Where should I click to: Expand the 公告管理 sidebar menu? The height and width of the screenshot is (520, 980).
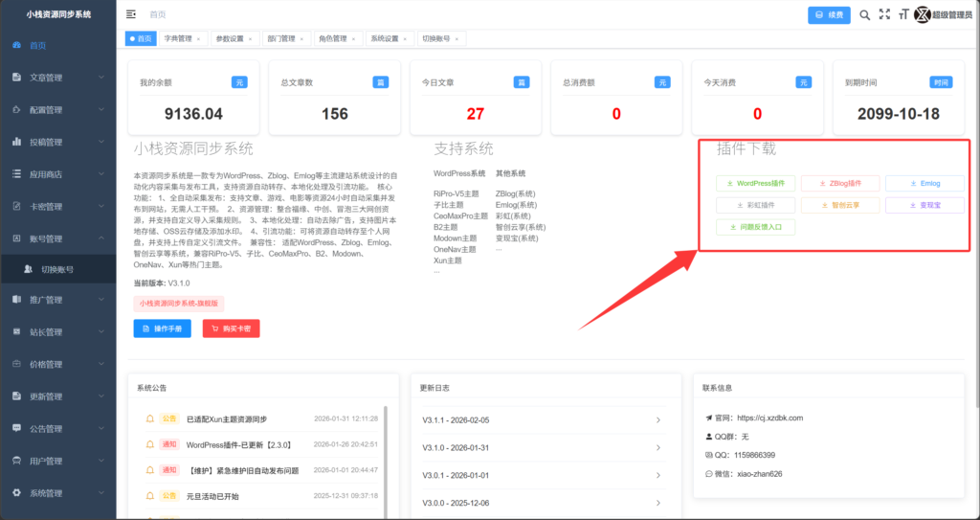tap(58, 429)
